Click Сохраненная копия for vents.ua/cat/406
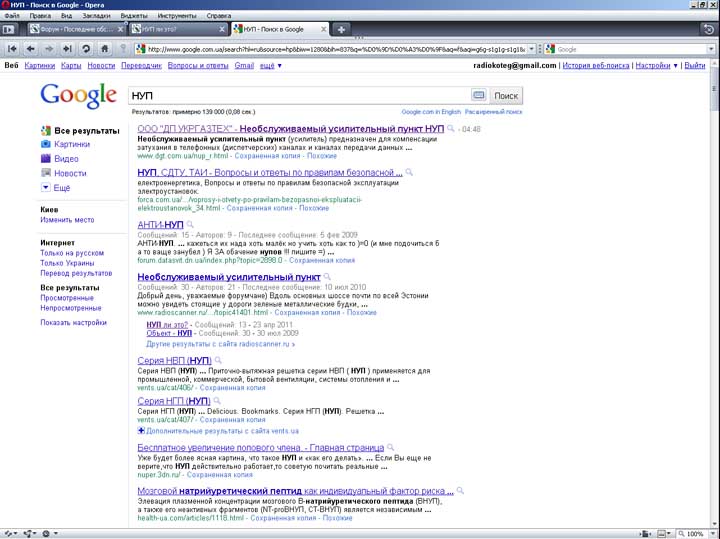Image resolution: width=720 pixels, height=539 pixels. 232,387
